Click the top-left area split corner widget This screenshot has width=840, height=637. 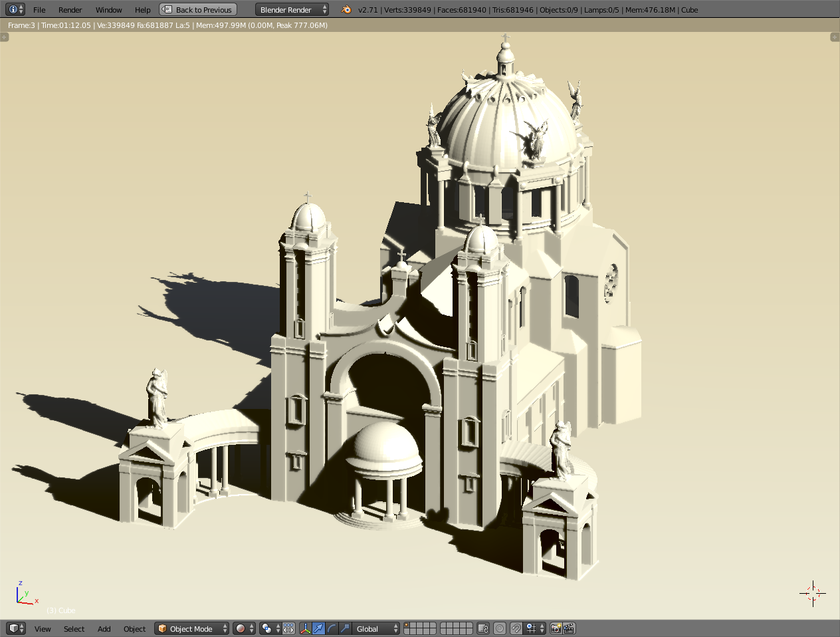point(4,37)
